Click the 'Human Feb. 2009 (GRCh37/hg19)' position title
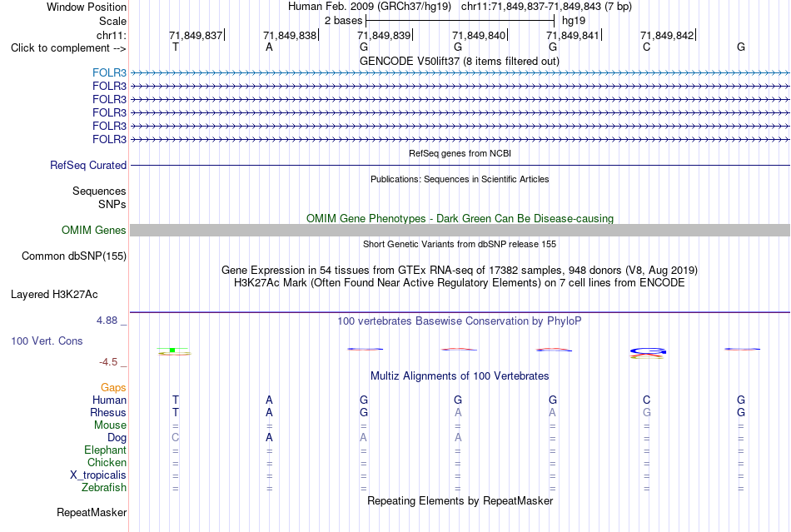 [370, 7]
